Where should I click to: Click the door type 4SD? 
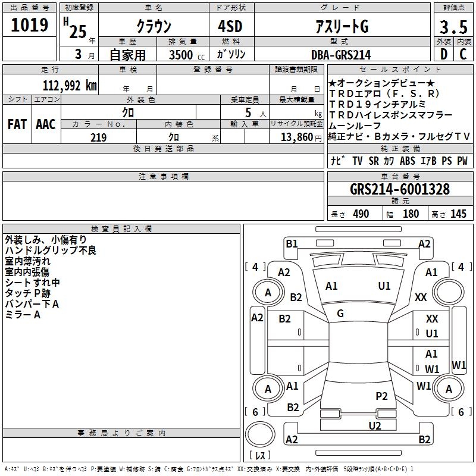(x=230, y=26)
